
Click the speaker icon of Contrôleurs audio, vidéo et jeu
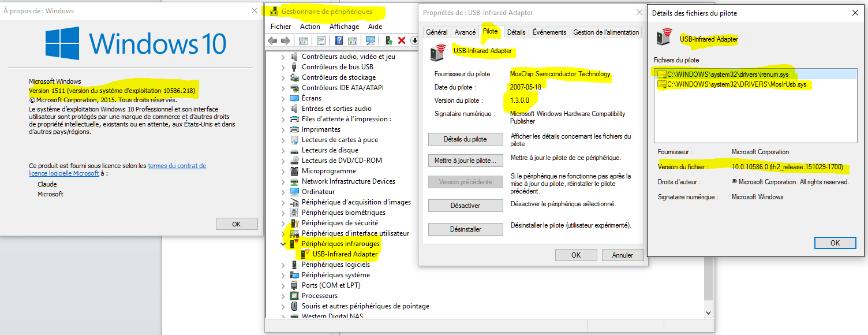(294, 57)
